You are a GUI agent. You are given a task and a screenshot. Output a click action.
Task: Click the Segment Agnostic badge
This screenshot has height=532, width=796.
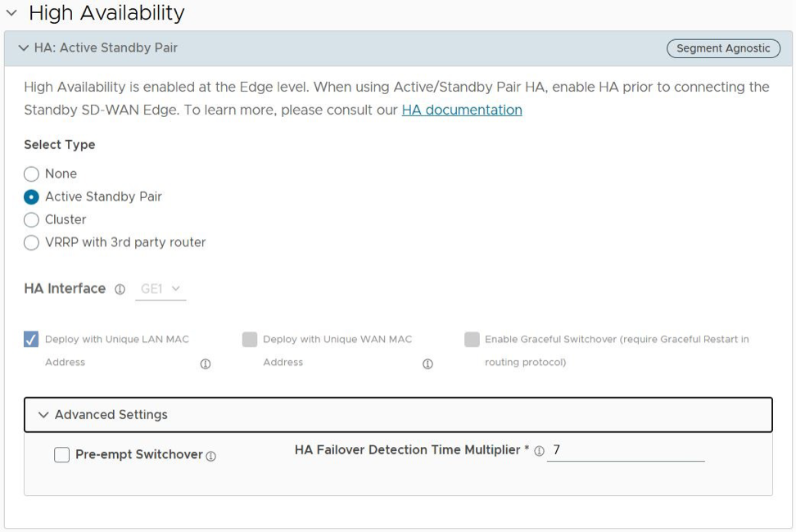723,48
